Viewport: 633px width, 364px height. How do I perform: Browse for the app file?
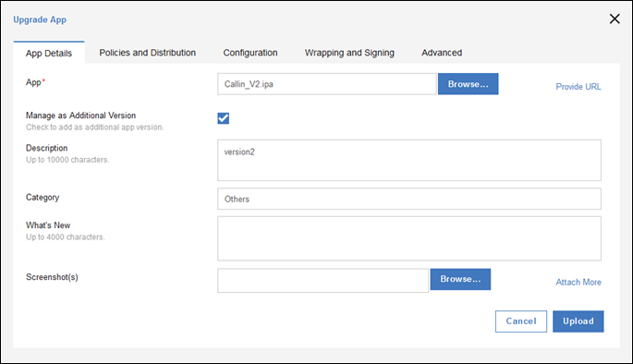pyautogui.click(x=468, y=84)
